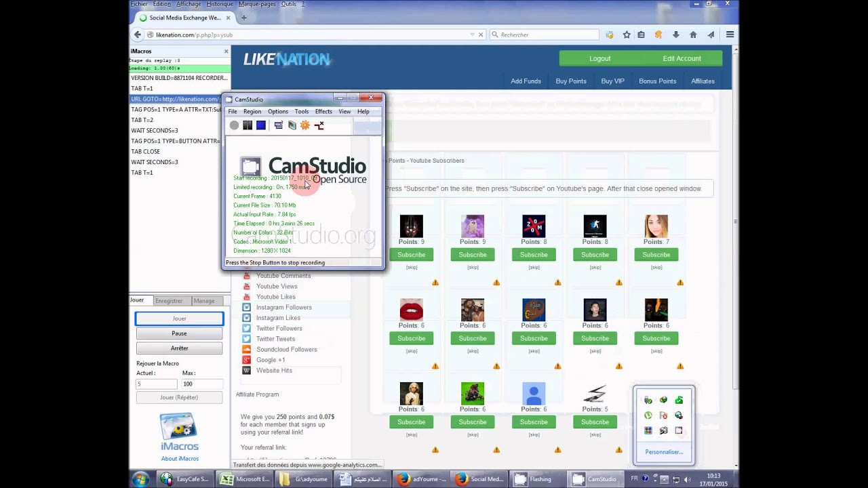The width and height of the screenshot is (868, 488).
Task: Go to Firefox home page icon
Action: (693, 35)
